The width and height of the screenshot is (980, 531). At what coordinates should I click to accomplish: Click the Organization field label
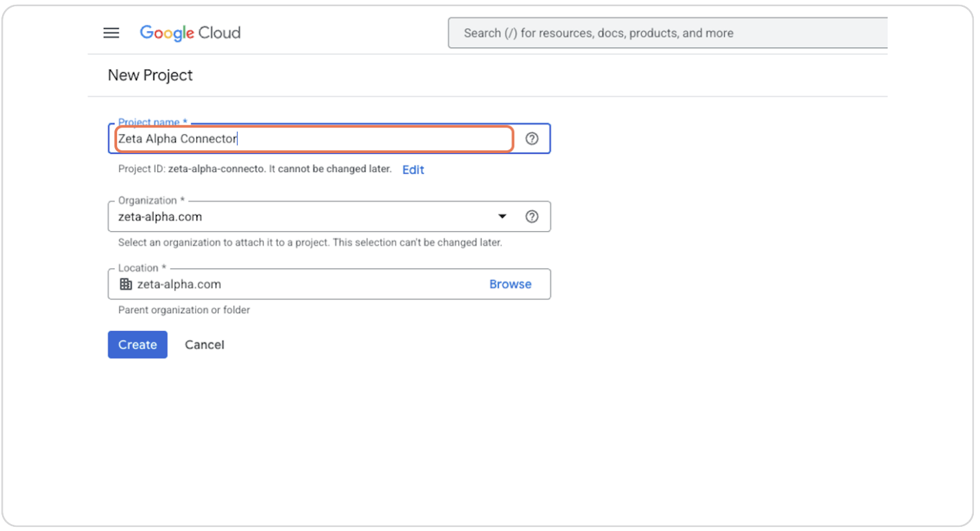coord(147,201)
